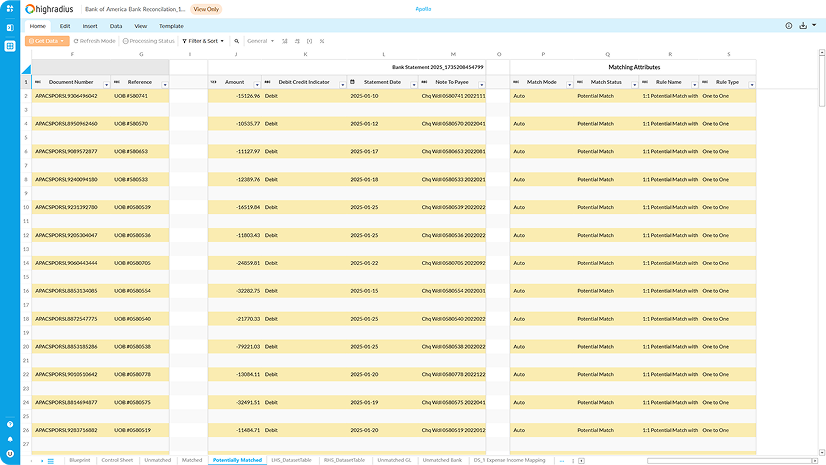The width and height of the screenshot is (826, 465).
Task: Click the power icon at sidebar bottom
Action: (10, 453)
